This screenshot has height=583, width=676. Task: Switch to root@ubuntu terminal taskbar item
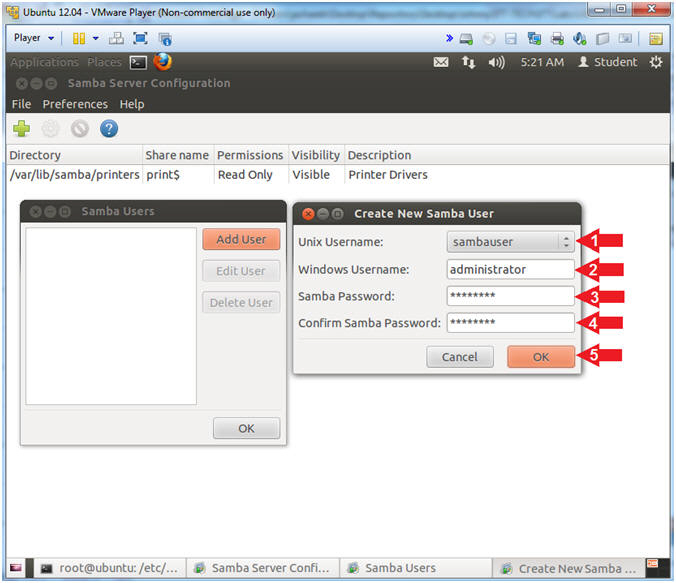110,568
